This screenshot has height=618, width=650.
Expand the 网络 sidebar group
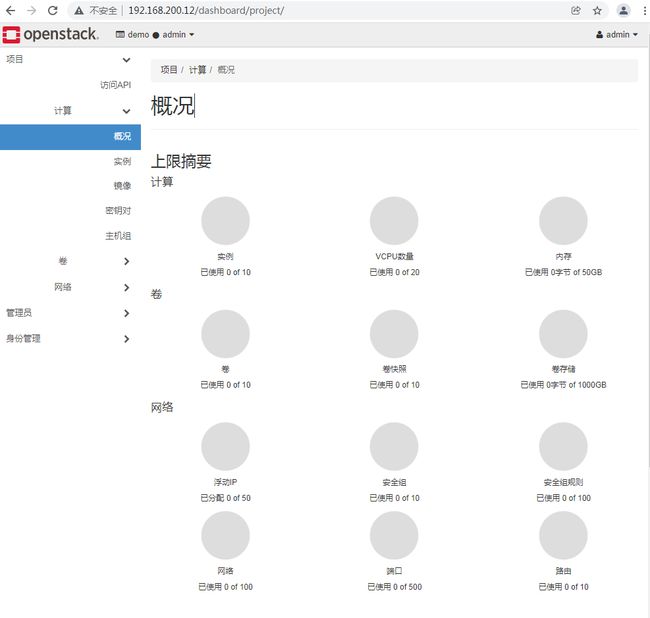pos(70,287)
